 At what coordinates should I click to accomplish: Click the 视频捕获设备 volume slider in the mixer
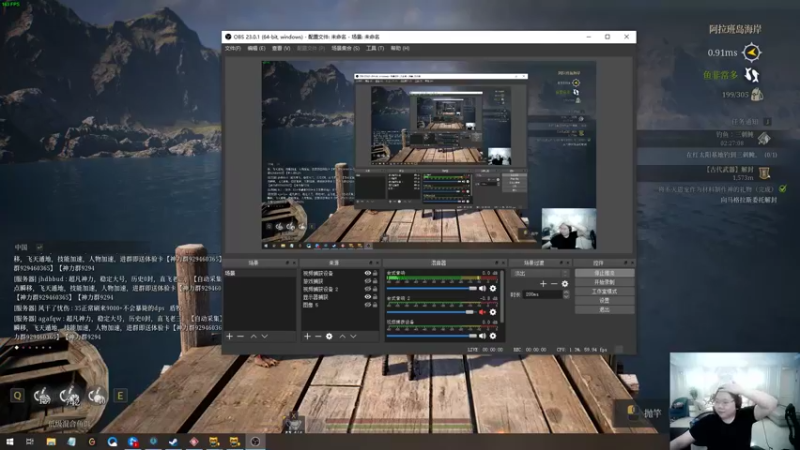pos(432,336)
